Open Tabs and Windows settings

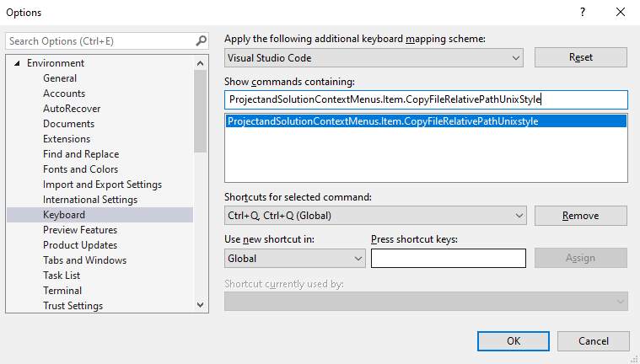click(84, 260)
